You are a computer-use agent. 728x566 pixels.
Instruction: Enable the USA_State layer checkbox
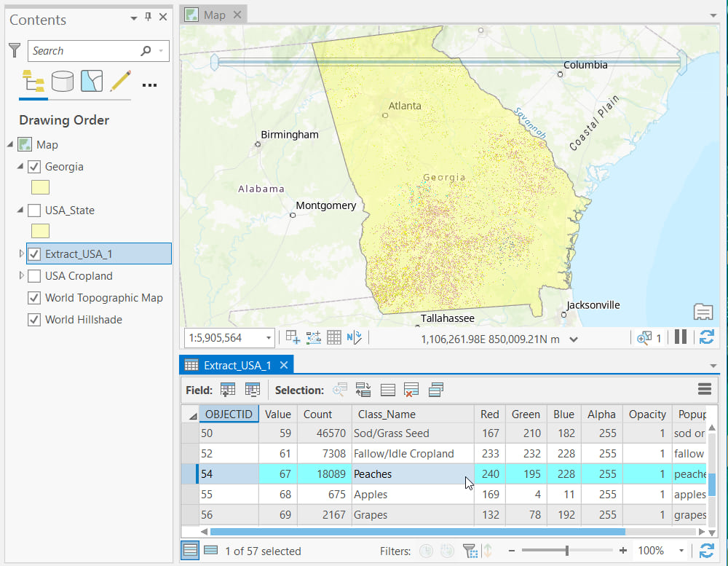(x=33, y=211)
